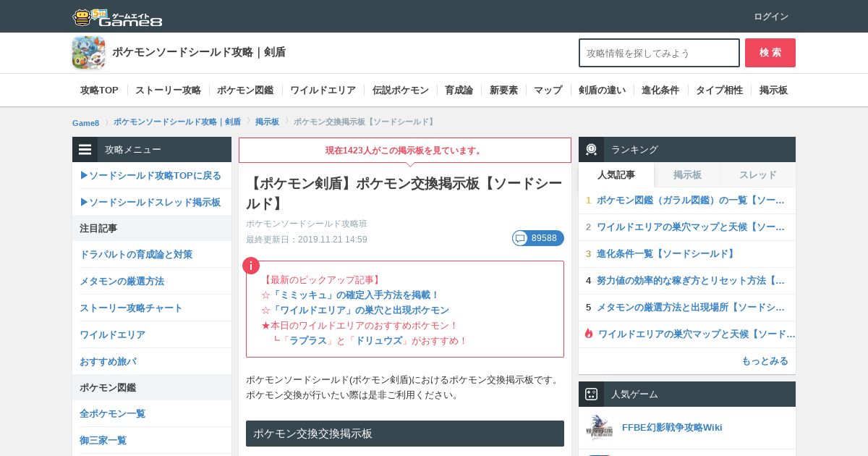Click the comment bubble icon with 89588

(x=520, y=238)
